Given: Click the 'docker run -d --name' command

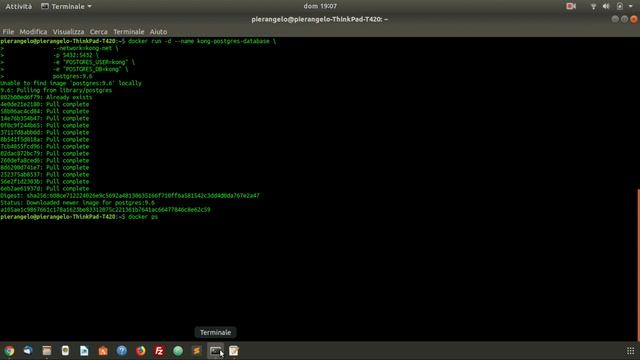Looking at the screenshot, I should (x=202, y=41).
